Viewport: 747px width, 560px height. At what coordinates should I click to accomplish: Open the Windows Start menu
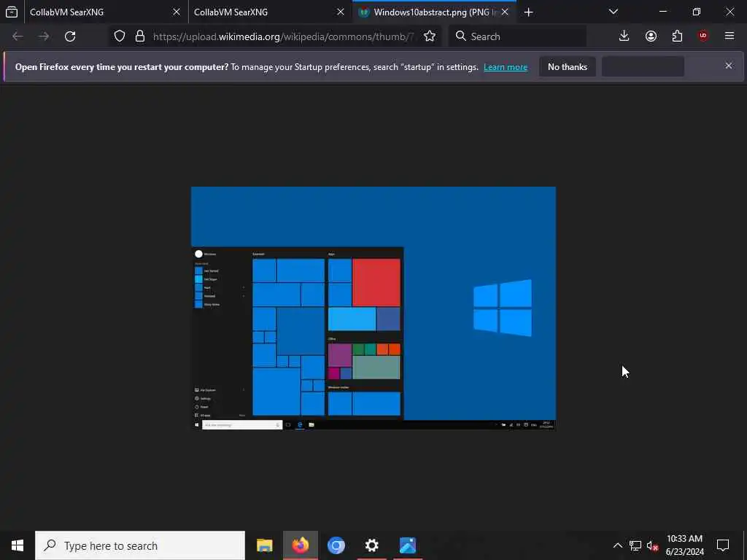[18, 545]
